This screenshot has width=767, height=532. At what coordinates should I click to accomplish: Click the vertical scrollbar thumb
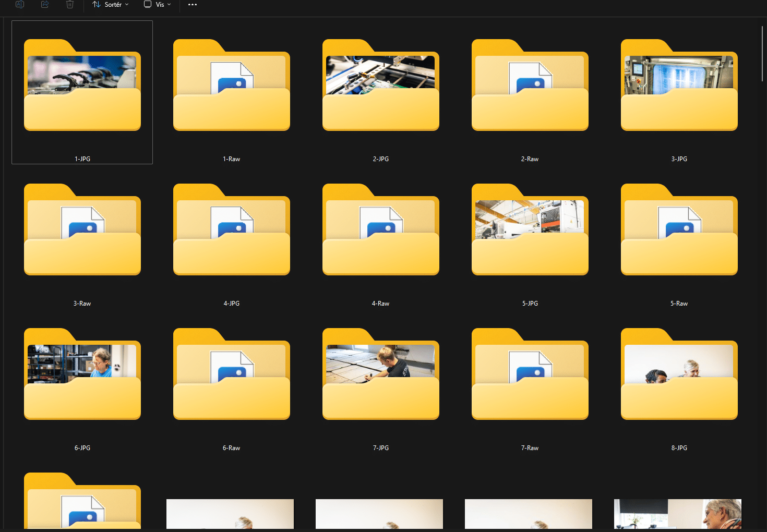(x=762, y=53)
